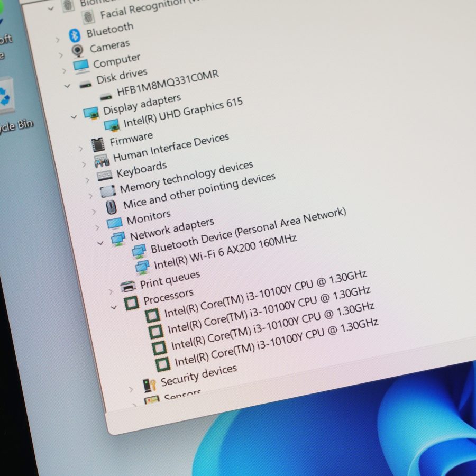Click the Monitors category icon
476x476 pixels.
coord(115,223)
